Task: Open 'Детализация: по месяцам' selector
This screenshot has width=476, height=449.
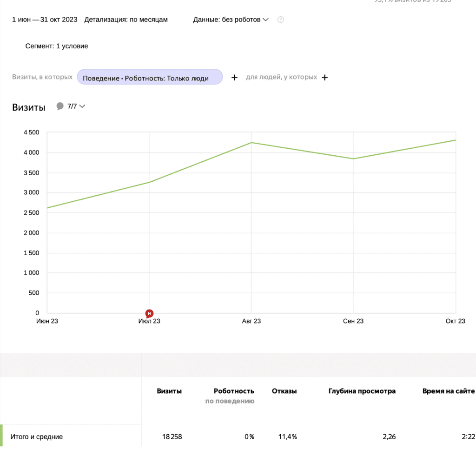Action: (126, 20)
